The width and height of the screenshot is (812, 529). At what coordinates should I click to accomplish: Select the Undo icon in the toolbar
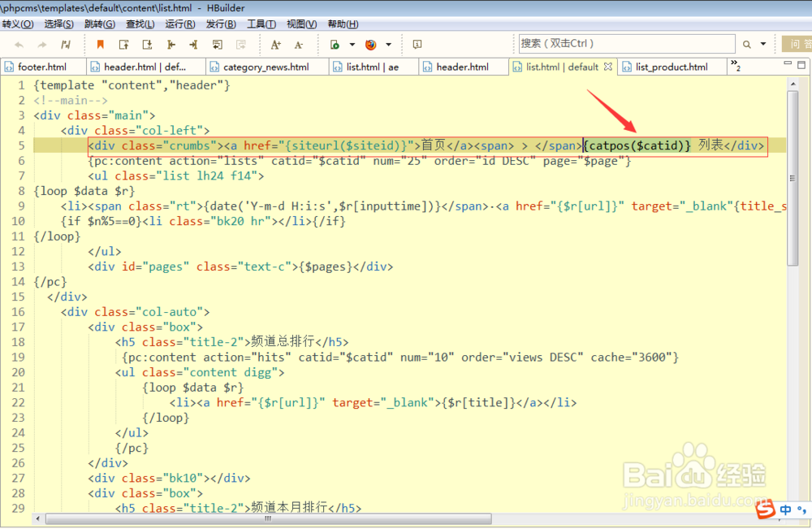pyautogui.click(x=19, y=45)
